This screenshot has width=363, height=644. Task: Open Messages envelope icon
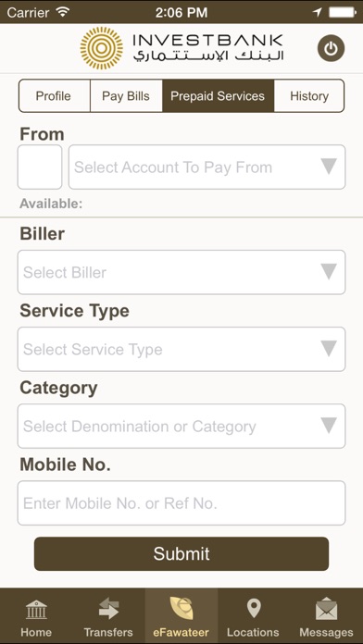pyautogui.click(x=326, y=609)
